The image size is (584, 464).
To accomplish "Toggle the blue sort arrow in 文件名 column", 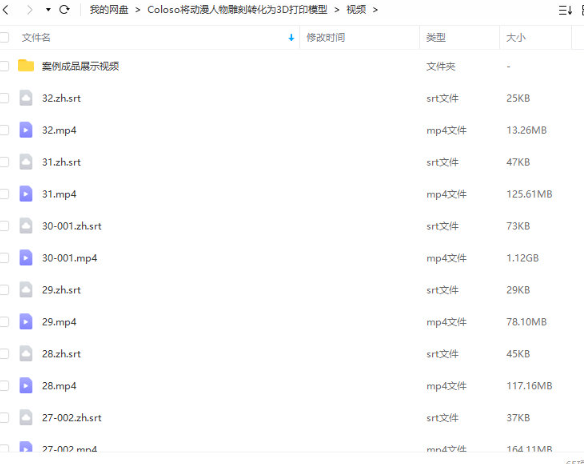I will (x=291, y=38).
